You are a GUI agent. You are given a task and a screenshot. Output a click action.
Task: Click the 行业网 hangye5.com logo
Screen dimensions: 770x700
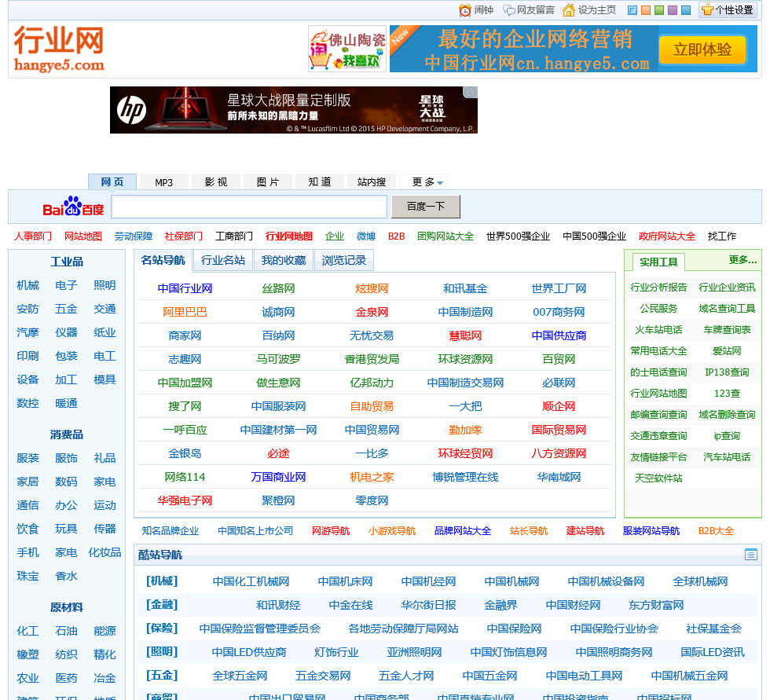[x=59, y=49]
